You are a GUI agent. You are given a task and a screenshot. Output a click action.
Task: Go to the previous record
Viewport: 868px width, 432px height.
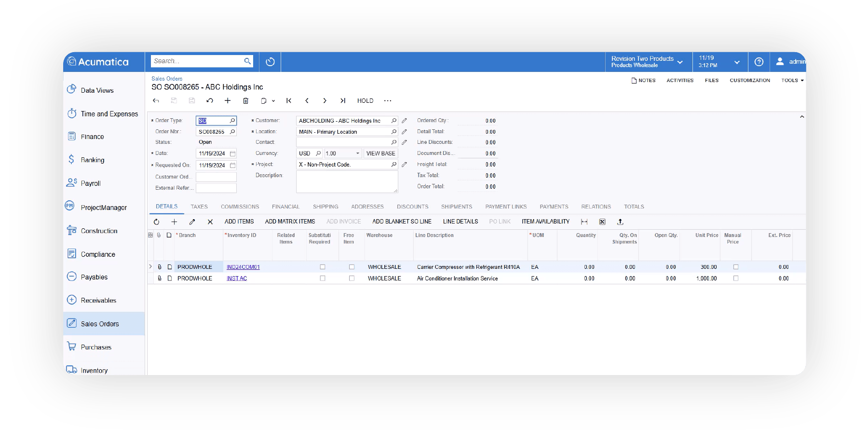click(x=307, y=101)
